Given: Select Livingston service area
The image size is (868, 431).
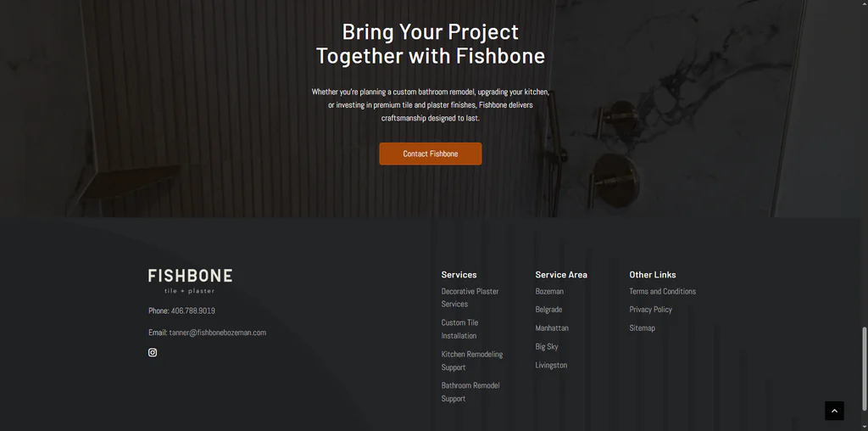Looking at the screenshot, I should pos(551,365).
